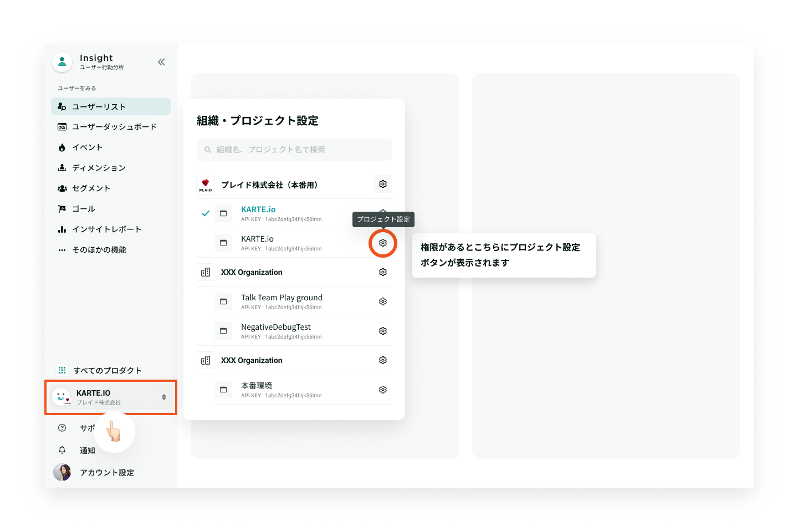The height and width of the screenshot is (532, 798).
Task: Click building icon of first XXX Organization
Action: click(x=206, y=272)
